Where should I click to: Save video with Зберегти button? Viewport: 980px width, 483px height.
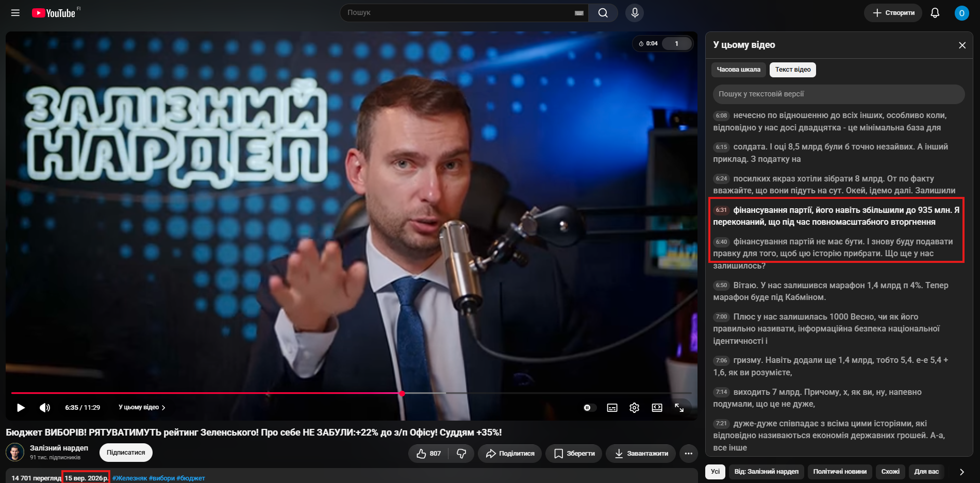click(x=574, y=454)
